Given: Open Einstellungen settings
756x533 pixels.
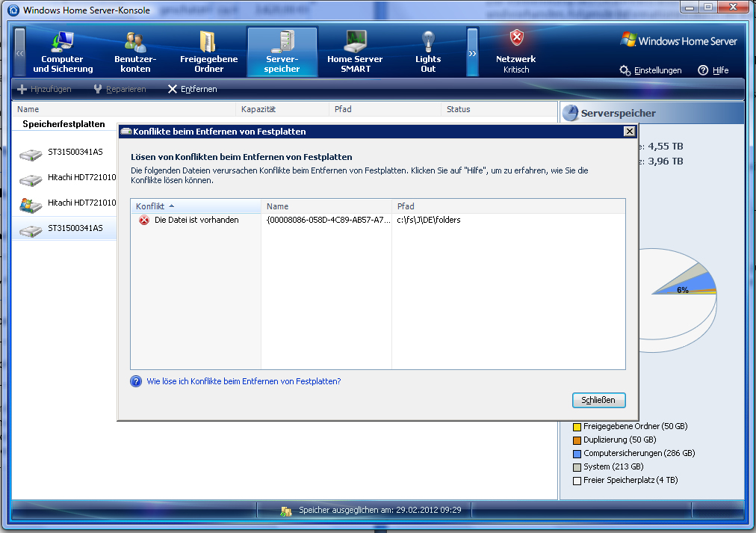Looking at the screenshot, I should tap(651, 70).
